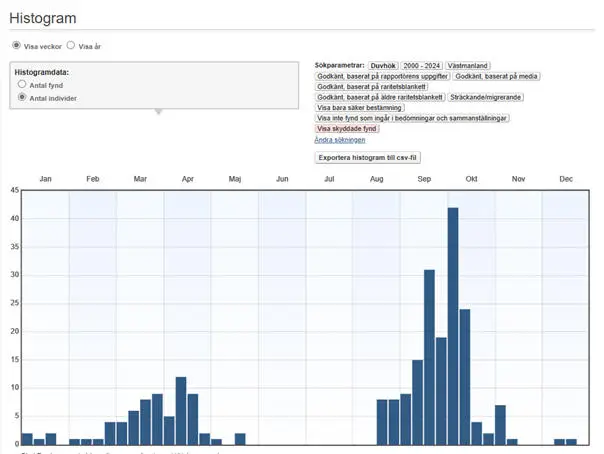Screen dimensions: 604x454
Task: Click the '2000 - 2024' year range tag
Action: (x=421, y=65)
